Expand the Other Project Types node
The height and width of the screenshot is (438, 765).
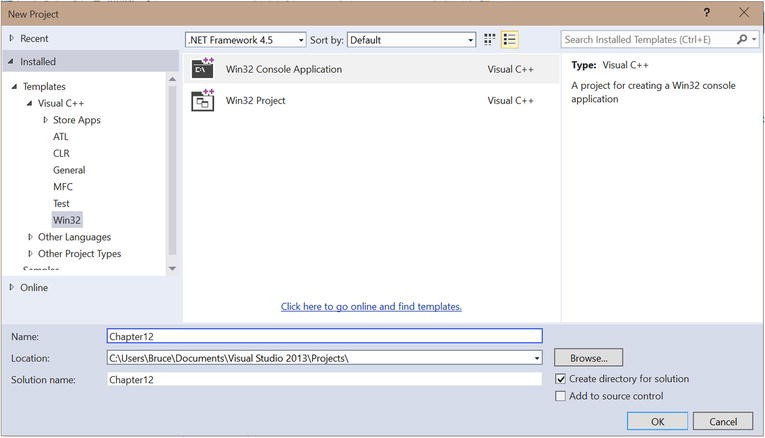pos(30,254)
